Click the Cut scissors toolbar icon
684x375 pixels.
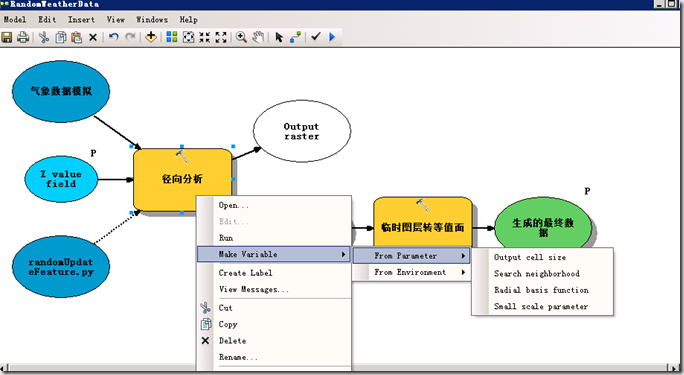(44, 37)
